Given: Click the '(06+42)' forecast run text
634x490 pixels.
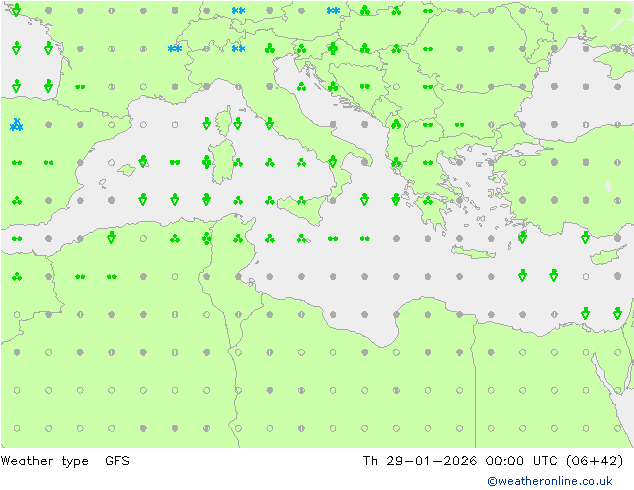Looking at the screenshot, I should [594, 460].
